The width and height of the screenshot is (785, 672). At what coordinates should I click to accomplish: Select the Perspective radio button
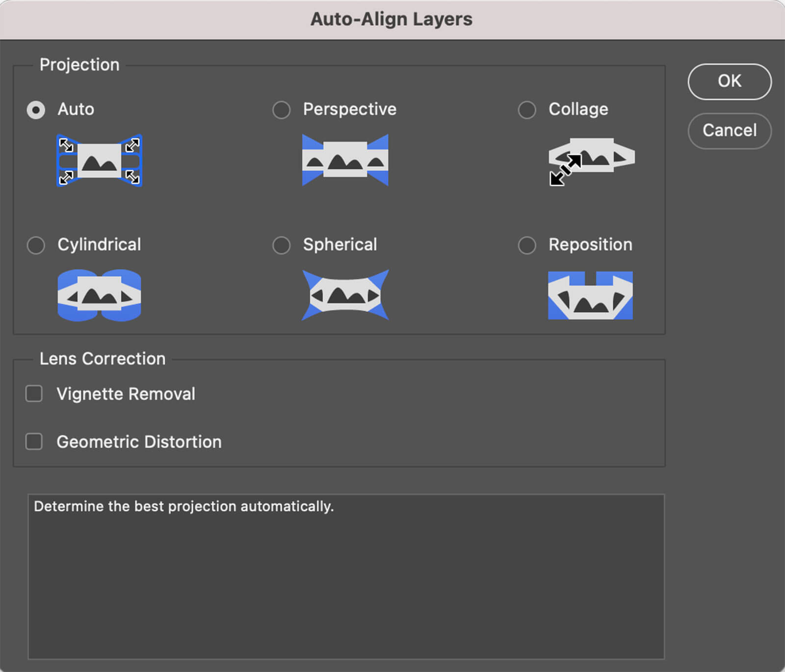[x=282, y=110]
